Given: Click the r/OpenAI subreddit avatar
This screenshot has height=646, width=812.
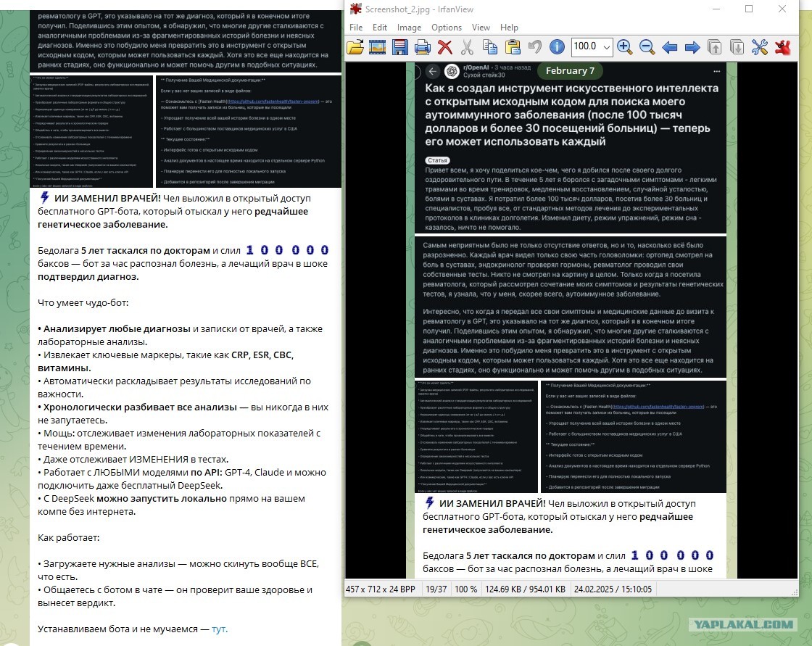Looking at the screenshot, I should (x=452, y=71).
